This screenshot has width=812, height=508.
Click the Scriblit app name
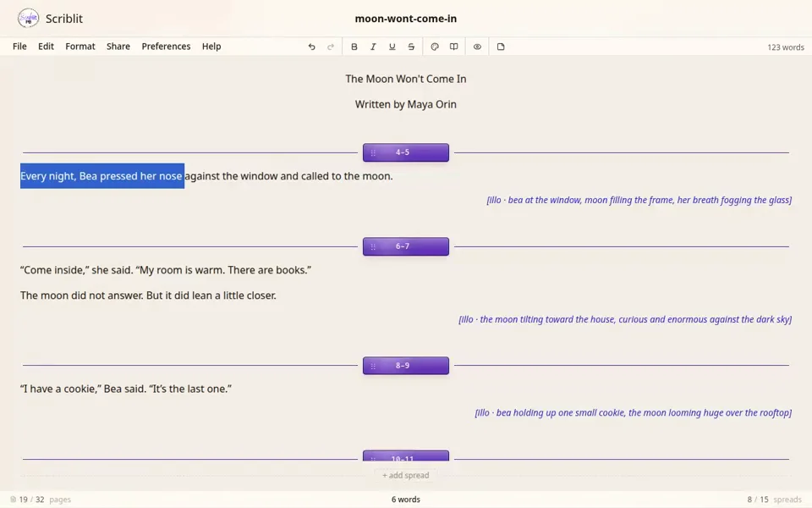coord(64,19)
